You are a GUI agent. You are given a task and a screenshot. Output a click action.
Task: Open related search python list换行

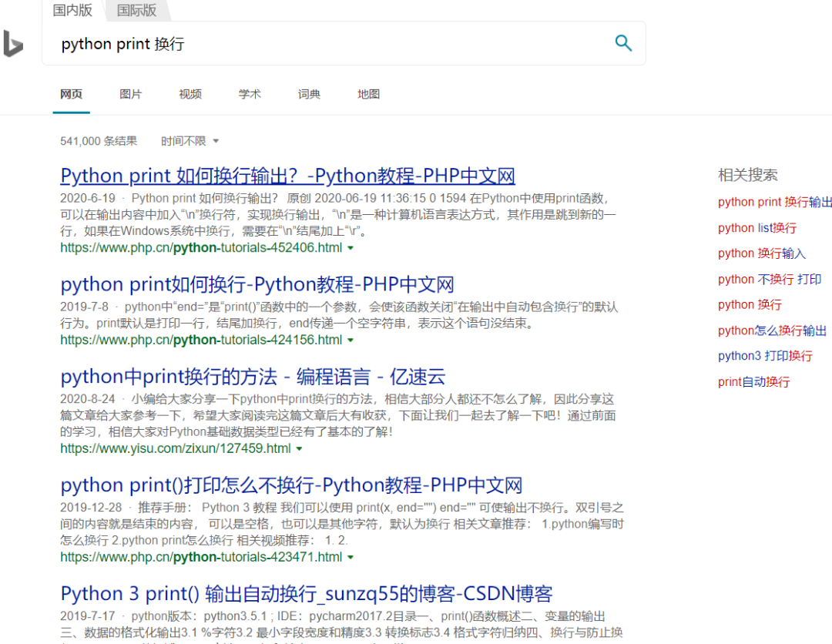[x=757, y=228]
